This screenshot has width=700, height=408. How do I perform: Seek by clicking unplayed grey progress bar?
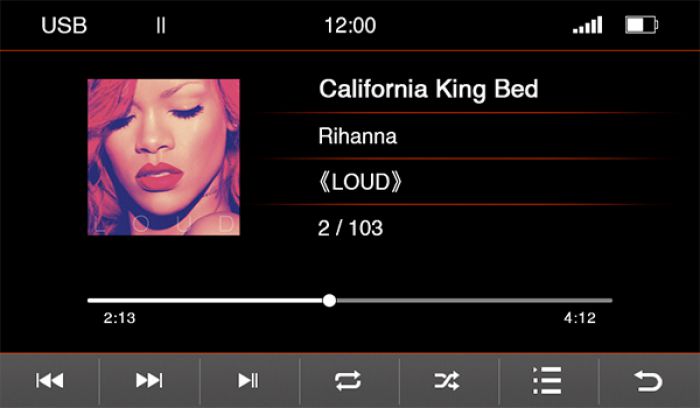pyautogui.click(x=474, y=300)
